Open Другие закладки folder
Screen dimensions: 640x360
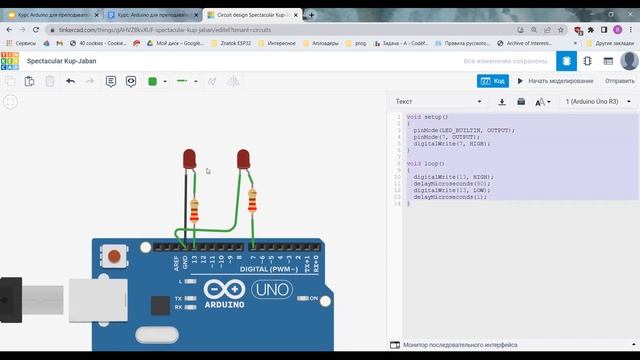[610, 43]
